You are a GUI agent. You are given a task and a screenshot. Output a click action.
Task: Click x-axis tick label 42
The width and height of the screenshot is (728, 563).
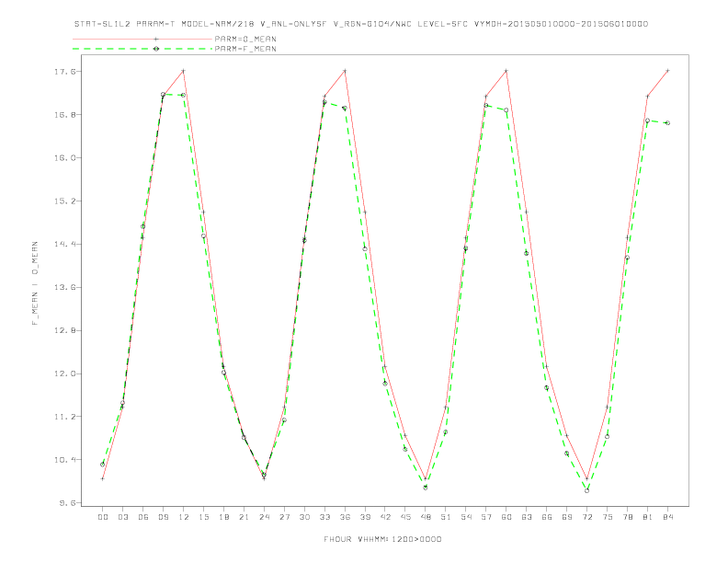tap(385, 517)
